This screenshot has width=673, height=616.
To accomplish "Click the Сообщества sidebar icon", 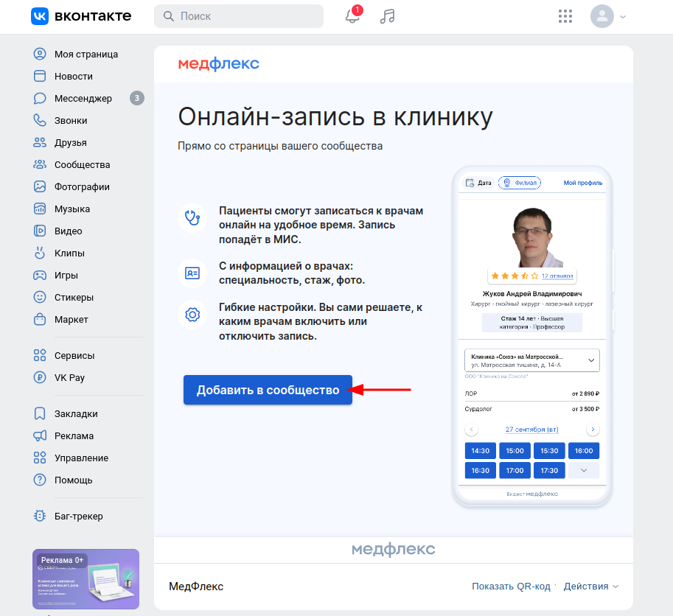I will 40,164.
